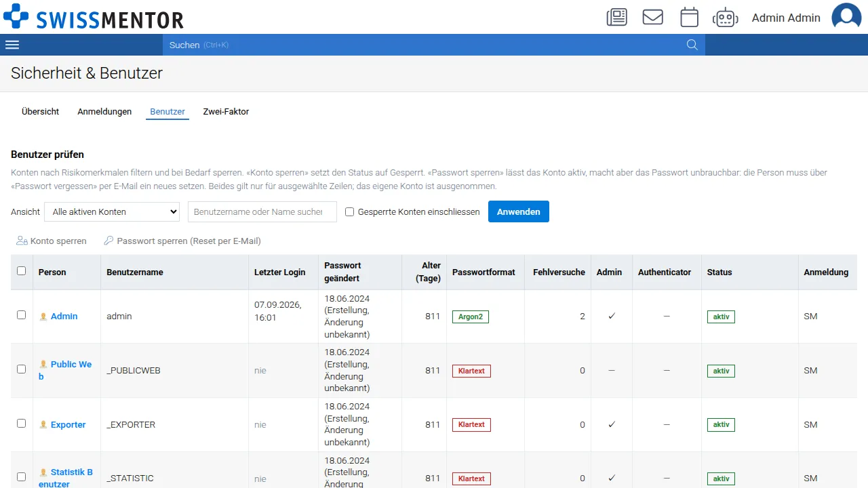Click the person icon beside Exporter
868x488 pixels.
(43, 425)
